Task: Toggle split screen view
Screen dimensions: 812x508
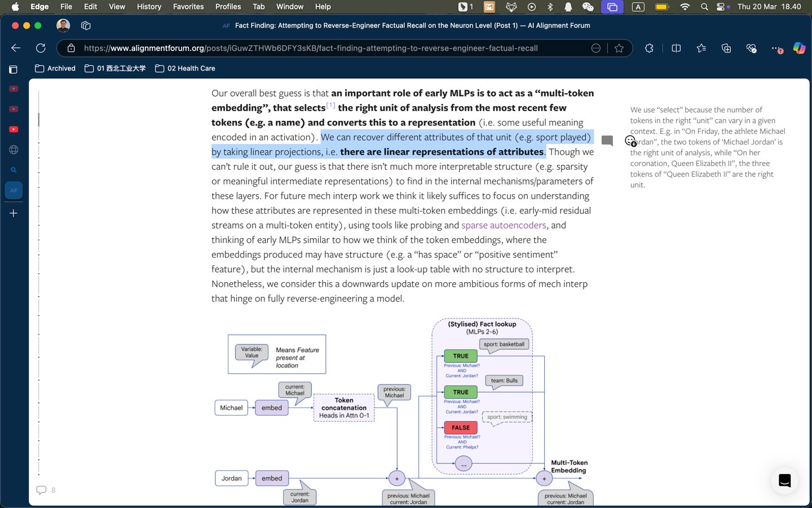Action: pyautogui.click(x=676, y=48)
